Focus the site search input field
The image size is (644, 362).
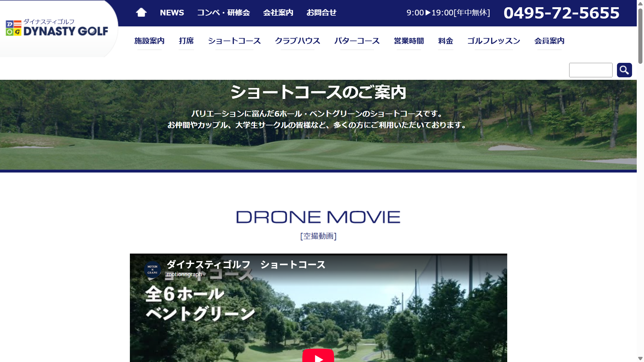coord(591,70)
